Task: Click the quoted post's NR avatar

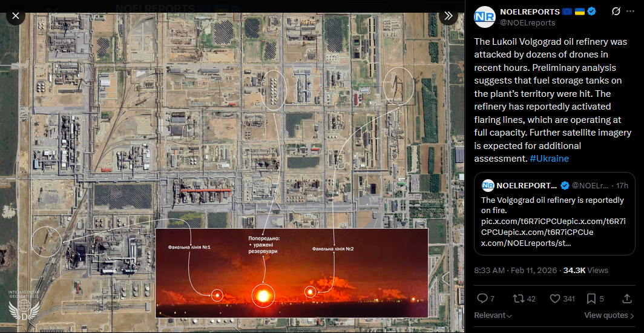Action: [x=488, y=186]
